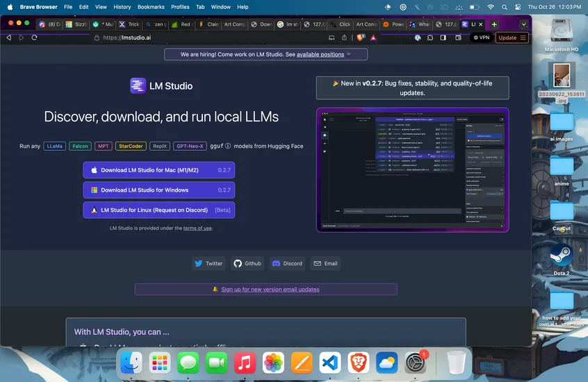
Task: Click the Brave Rewards triangle icon
Action: click(373, 38)
